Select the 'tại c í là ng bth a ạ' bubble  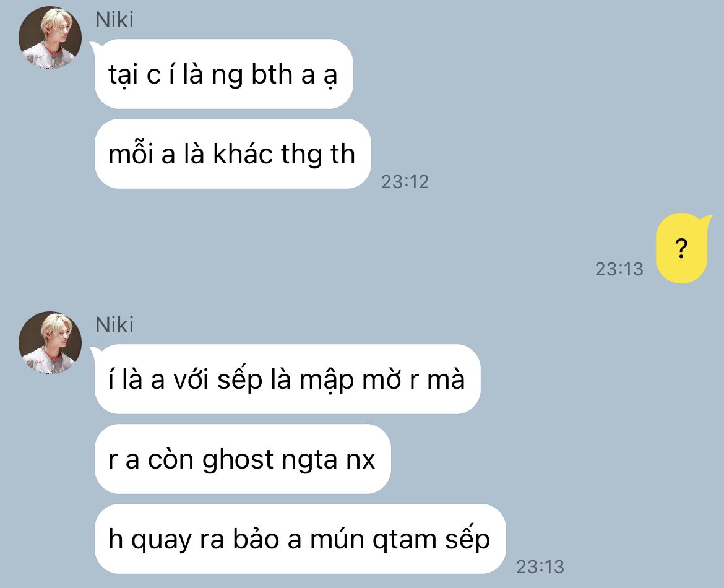point(224,74)
